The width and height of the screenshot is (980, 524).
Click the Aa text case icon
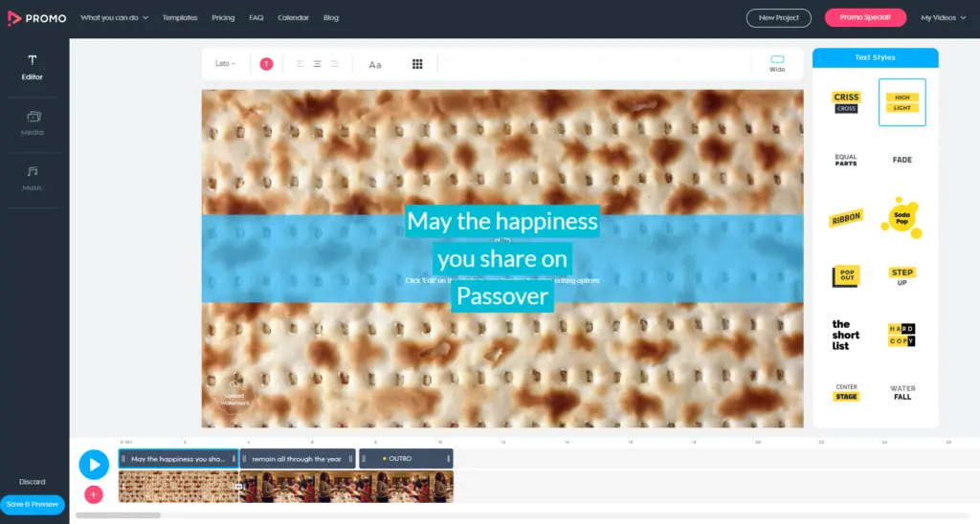point(375,64)
